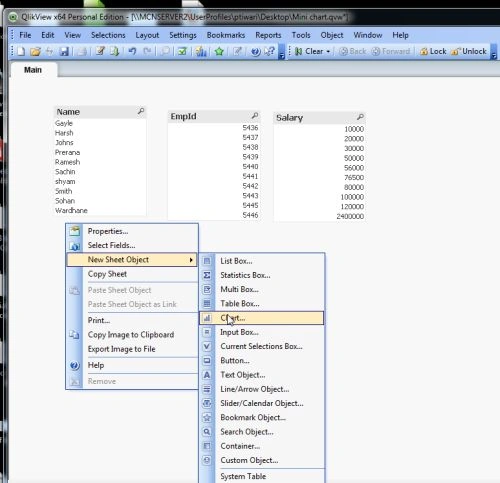Click the Lock selections button
Image resolution: width=500 pixels, height=483 pixels.
point(433,51)
